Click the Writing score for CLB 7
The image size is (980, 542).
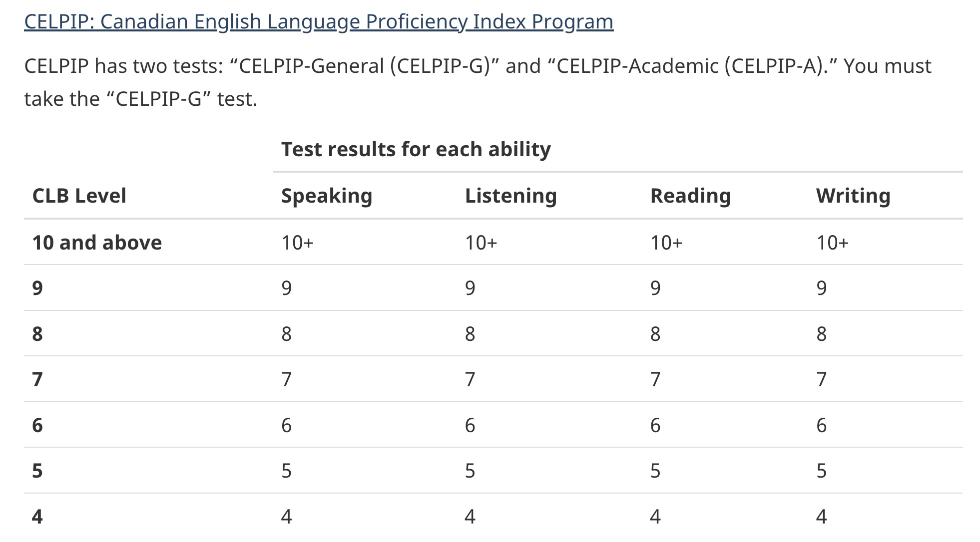click(822, 380)
